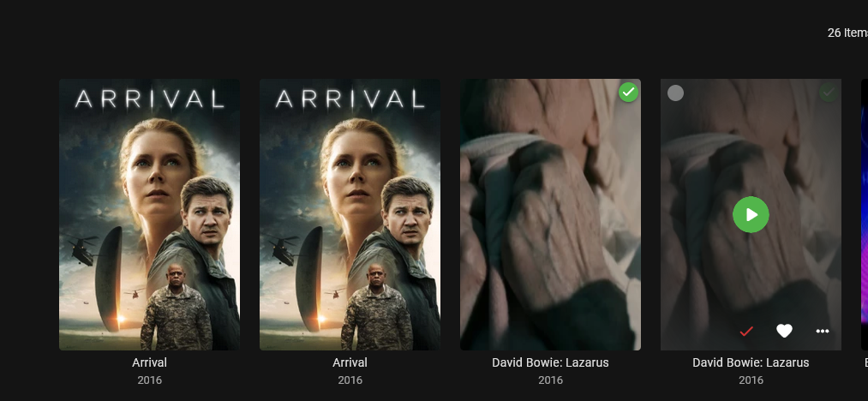Open the partially visible poster at right edge
Screen dimensions: 868x401
[864, 214]
